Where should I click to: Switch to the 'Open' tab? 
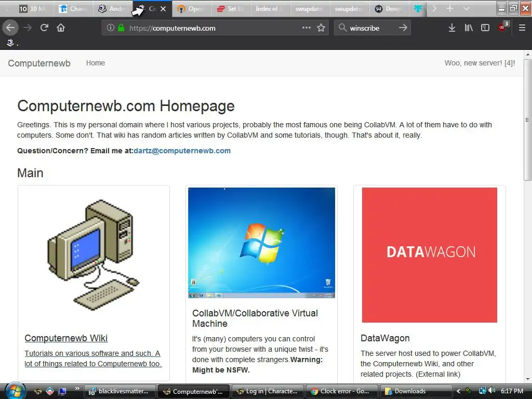pyautogui.click(x=192, y=9)
